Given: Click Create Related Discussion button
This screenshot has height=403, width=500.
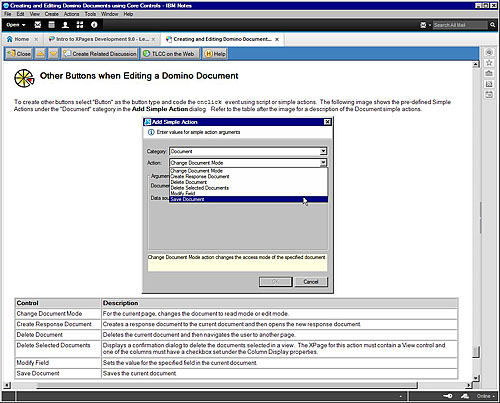Looking at the screenshot, I should click(x=100, y=53).
